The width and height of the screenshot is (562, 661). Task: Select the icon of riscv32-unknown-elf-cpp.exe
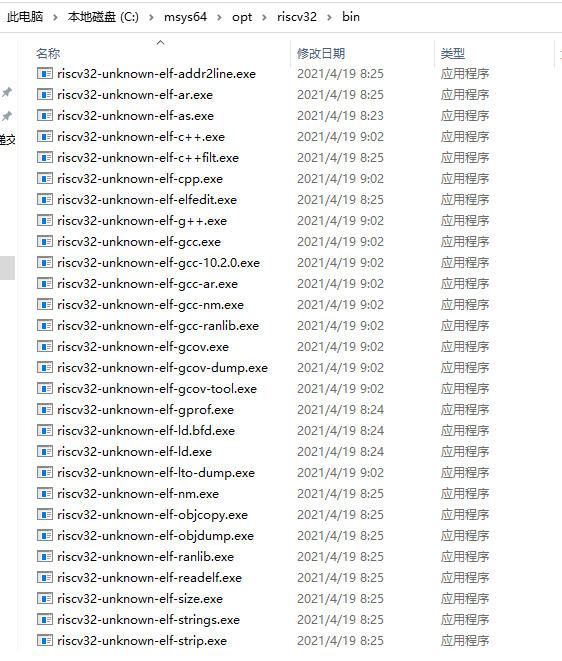[45, 178]
